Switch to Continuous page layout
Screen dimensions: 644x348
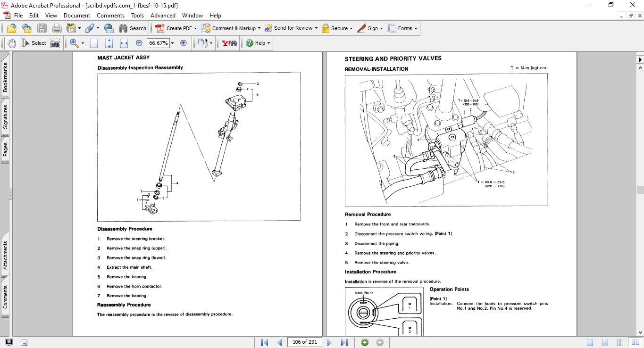(606, 342)
